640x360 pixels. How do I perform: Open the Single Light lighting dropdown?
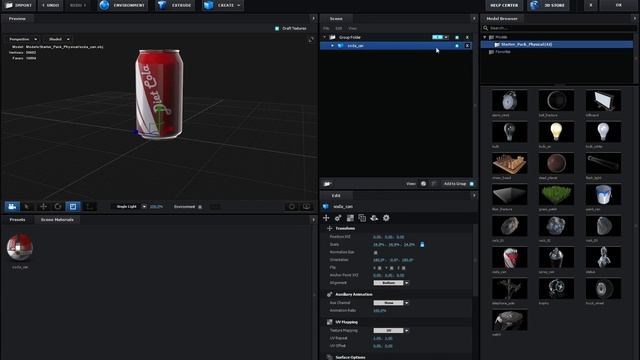click(x=130, y=207)
